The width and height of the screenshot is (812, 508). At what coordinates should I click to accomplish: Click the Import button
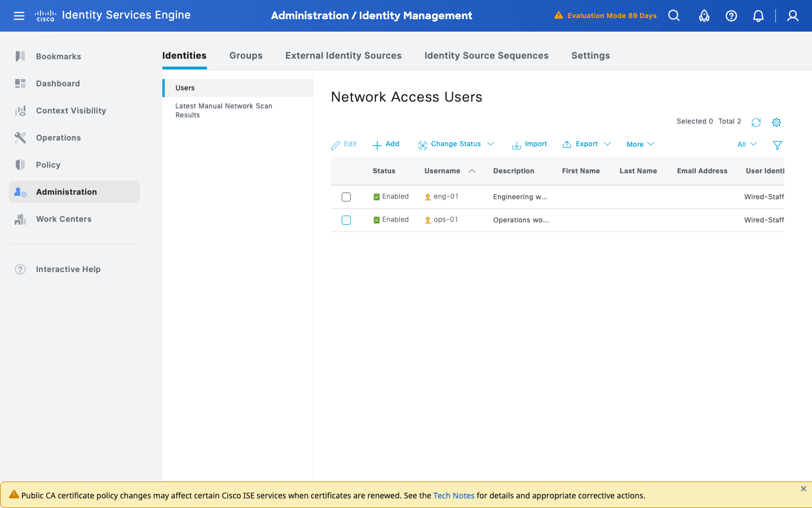529,144
